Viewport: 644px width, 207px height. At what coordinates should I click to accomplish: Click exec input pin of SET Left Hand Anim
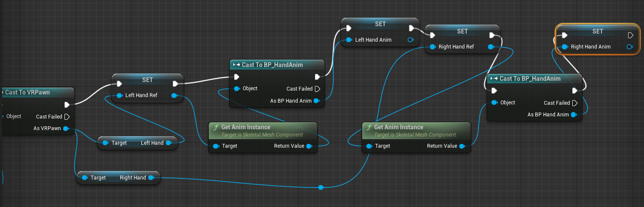(x=349, y=28)
